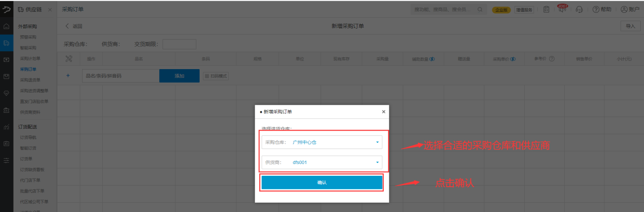This screenshot has height=212, width=644.
Task: Open 代门店下单 in sidebar
Action: click(30, 181)
